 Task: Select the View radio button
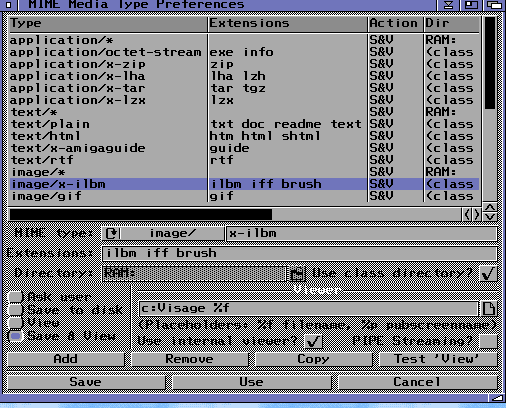tap(15, 323)
